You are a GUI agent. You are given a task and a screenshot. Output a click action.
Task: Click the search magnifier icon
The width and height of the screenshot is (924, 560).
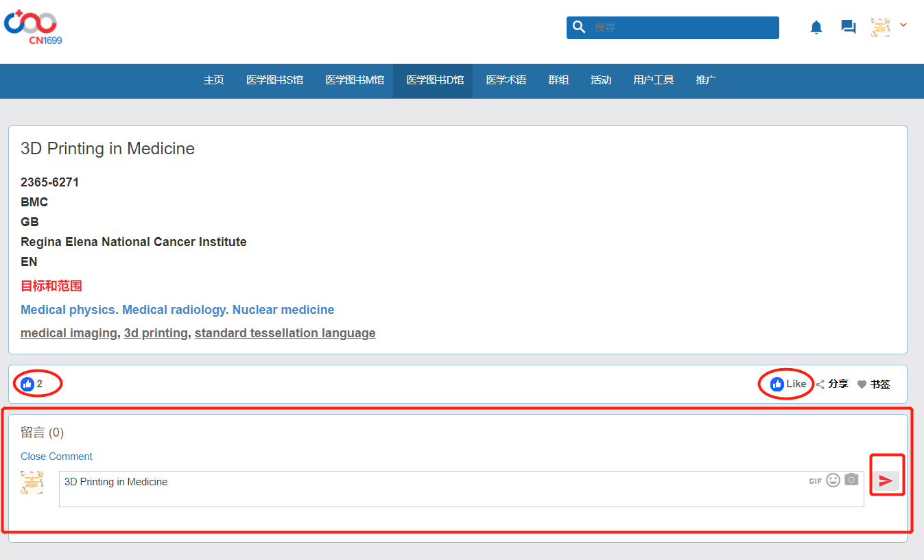579,27
